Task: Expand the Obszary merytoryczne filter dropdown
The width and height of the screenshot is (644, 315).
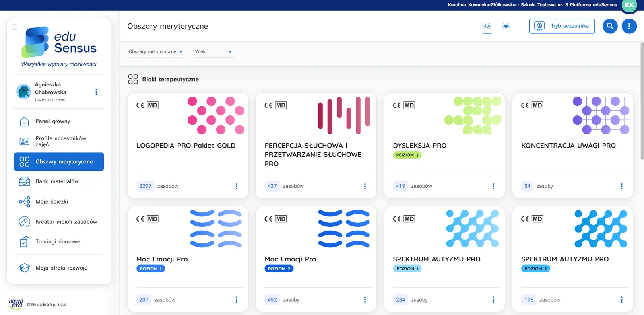Action: 156,51
